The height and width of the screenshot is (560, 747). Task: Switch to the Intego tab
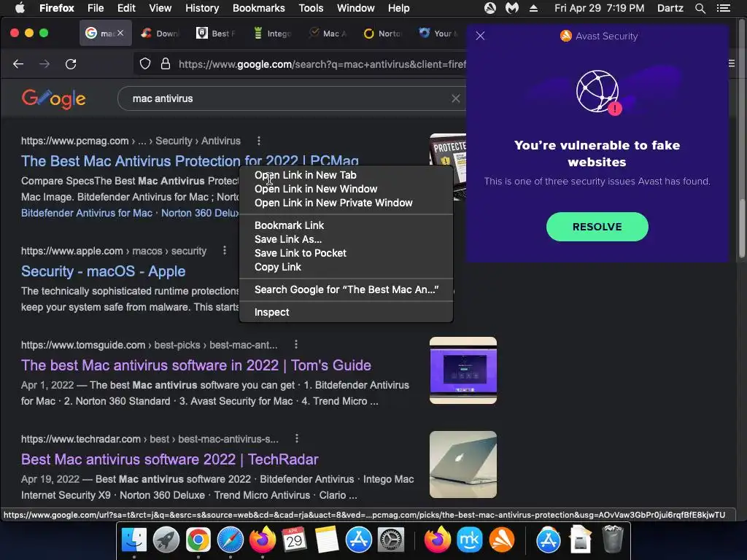coord(273,34)
